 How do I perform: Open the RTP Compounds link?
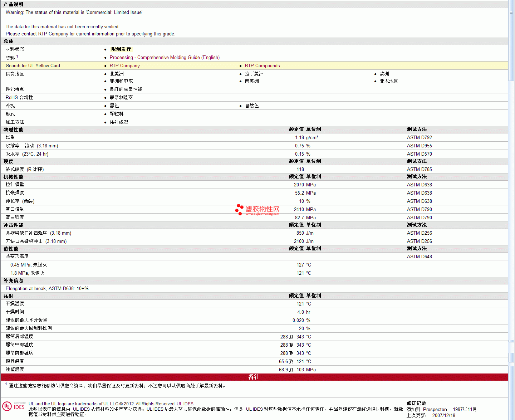tap(262, 66)
